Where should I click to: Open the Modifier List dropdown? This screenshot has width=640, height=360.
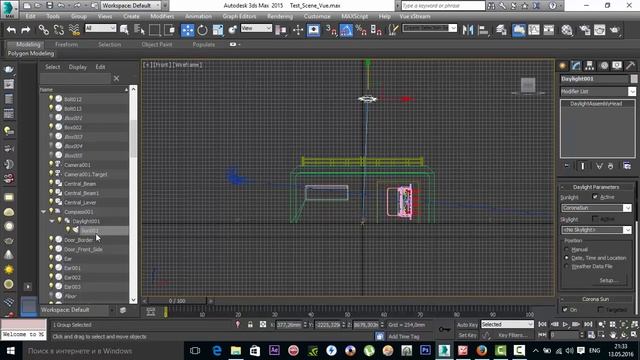click(598, 91)
